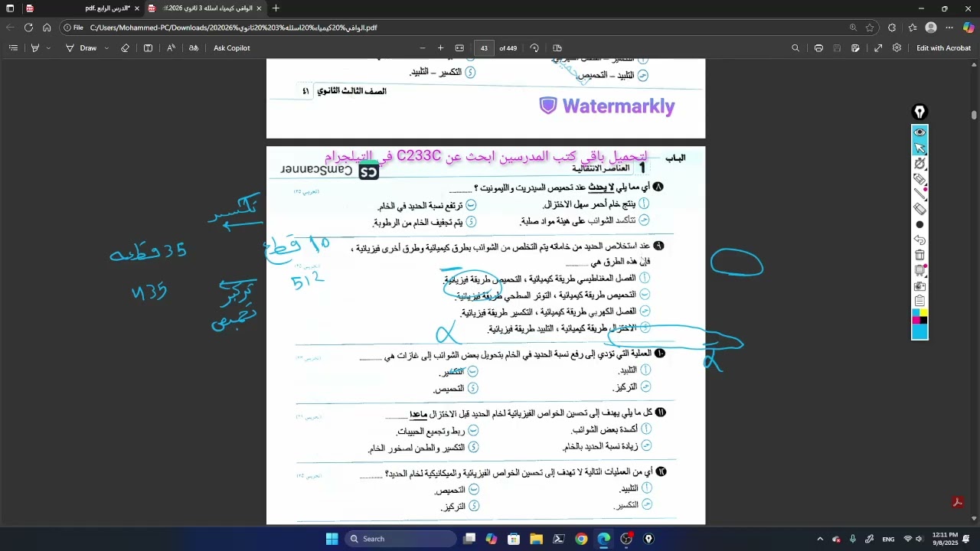
Task: Open the browser profile avatar
Action: tap(931, 28)
